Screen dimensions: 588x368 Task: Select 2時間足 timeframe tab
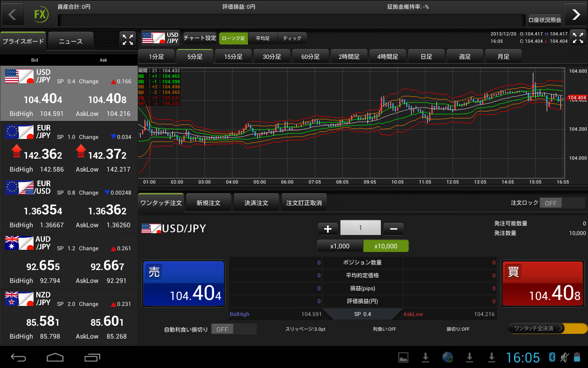pos(349,57)
